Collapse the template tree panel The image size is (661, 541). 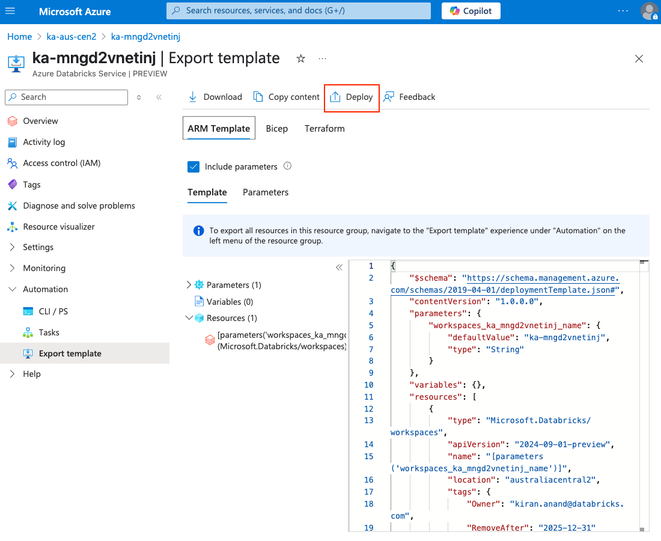339,267
